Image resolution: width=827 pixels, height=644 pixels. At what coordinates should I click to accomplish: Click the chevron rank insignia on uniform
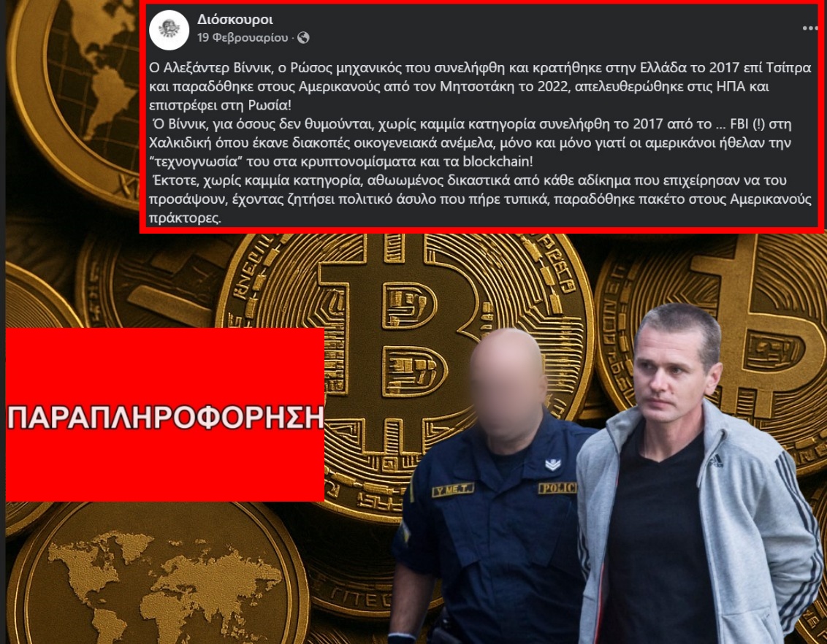pos(552,464)
